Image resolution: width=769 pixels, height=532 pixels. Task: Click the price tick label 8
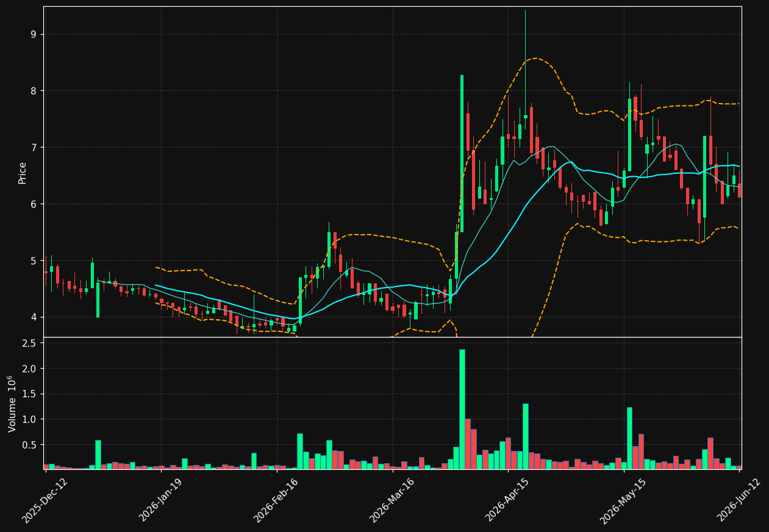pyautogui.click(x=35, y=91)
